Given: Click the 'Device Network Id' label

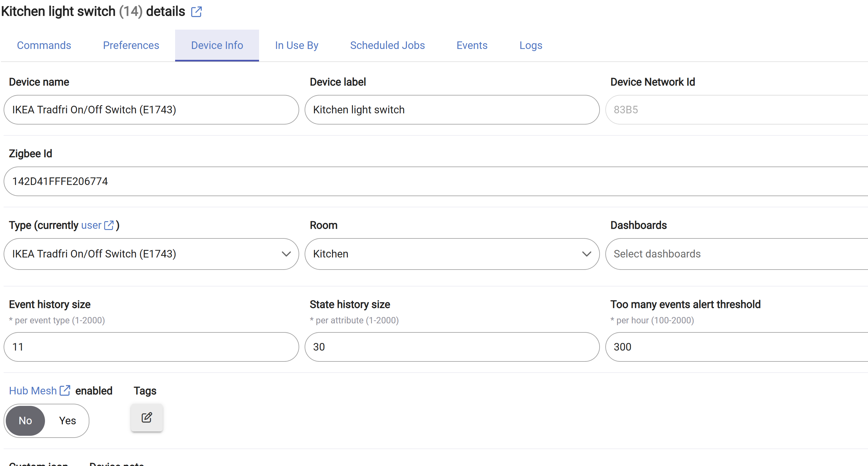Looking at the screenshot, I should 653,82.
